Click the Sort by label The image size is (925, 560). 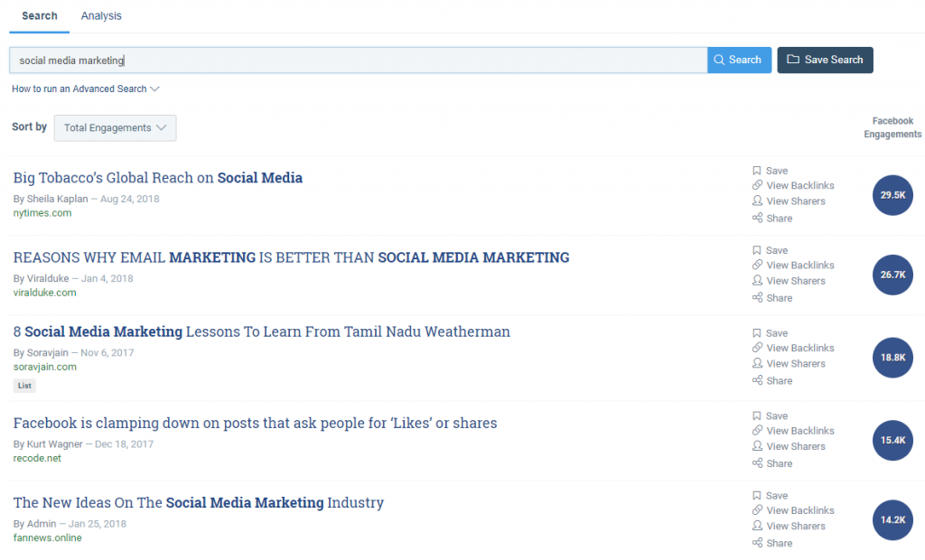pos(30,126)
